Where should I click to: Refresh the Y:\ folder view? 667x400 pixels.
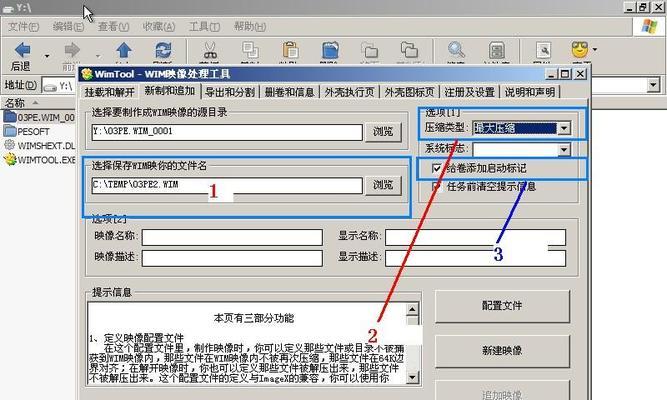click(x=163, y=51)
